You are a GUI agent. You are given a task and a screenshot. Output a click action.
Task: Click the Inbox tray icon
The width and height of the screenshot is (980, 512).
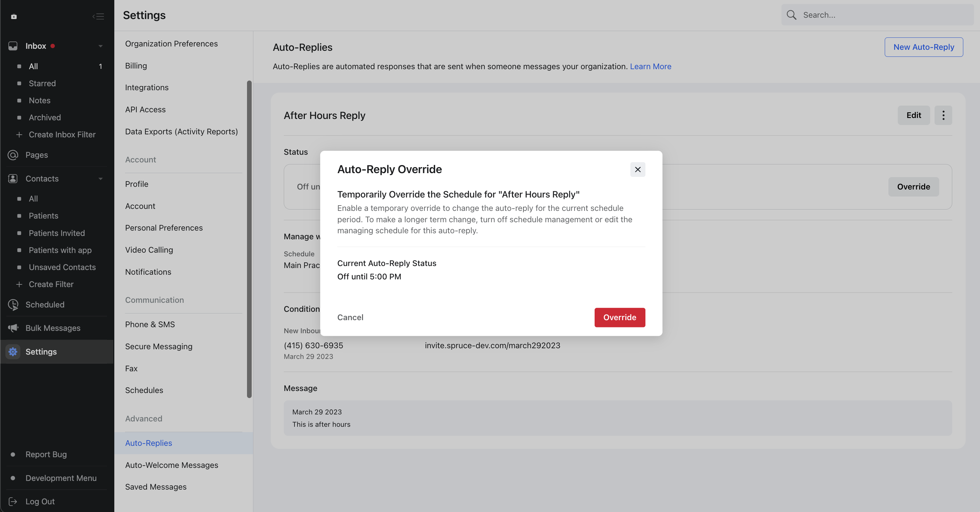click(13, 46)
